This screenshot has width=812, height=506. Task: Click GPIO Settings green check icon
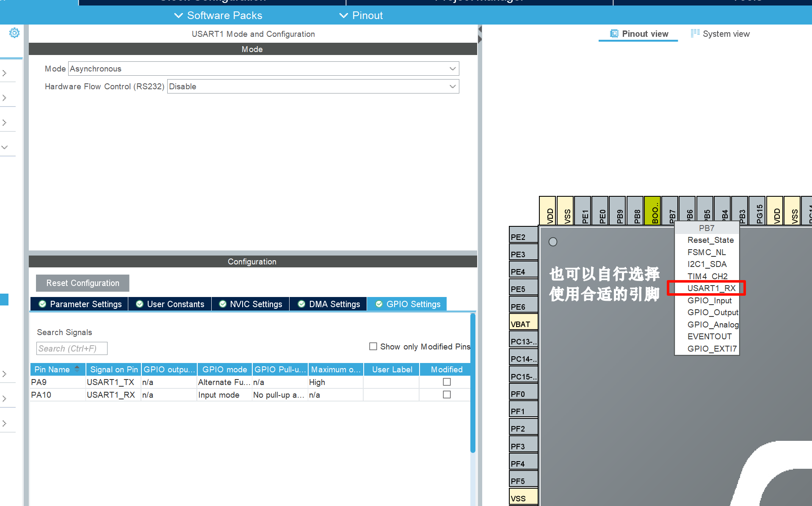379,304
